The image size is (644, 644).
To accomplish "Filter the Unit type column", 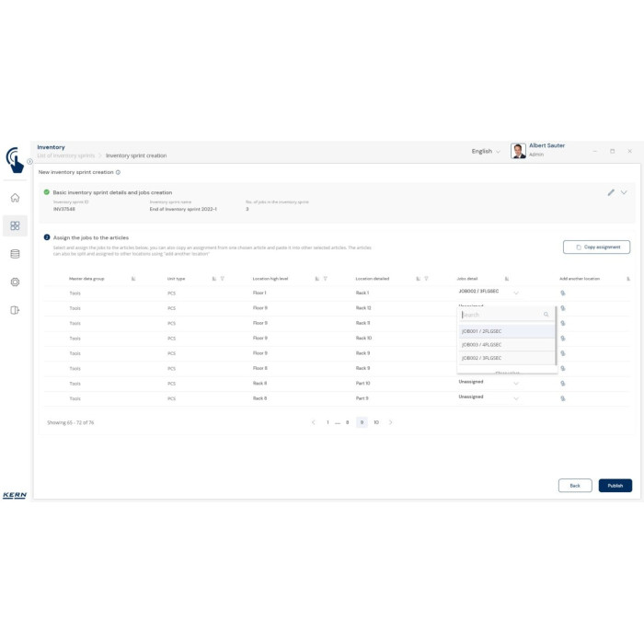I will 223,279.
